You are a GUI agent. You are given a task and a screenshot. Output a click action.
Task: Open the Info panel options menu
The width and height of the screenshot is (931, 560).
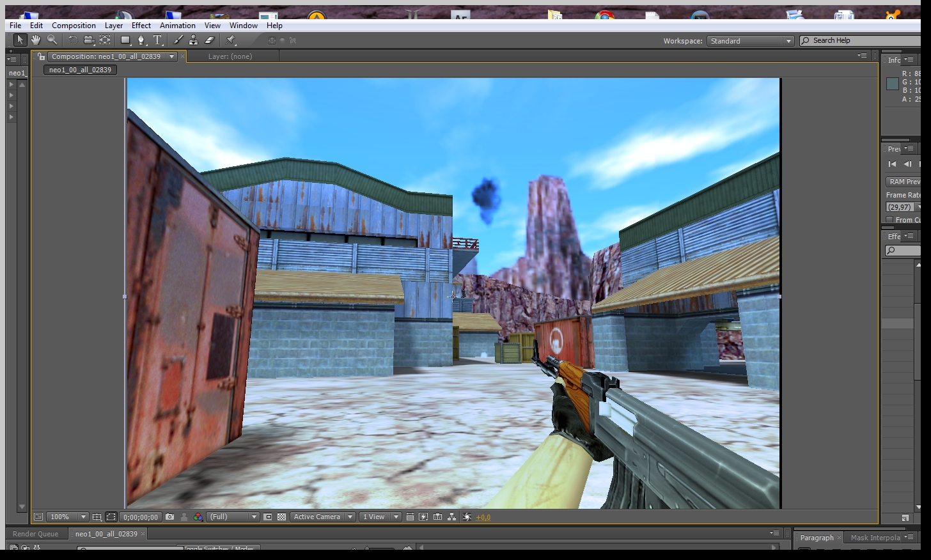pyautogui.click(x=909, y=59)
